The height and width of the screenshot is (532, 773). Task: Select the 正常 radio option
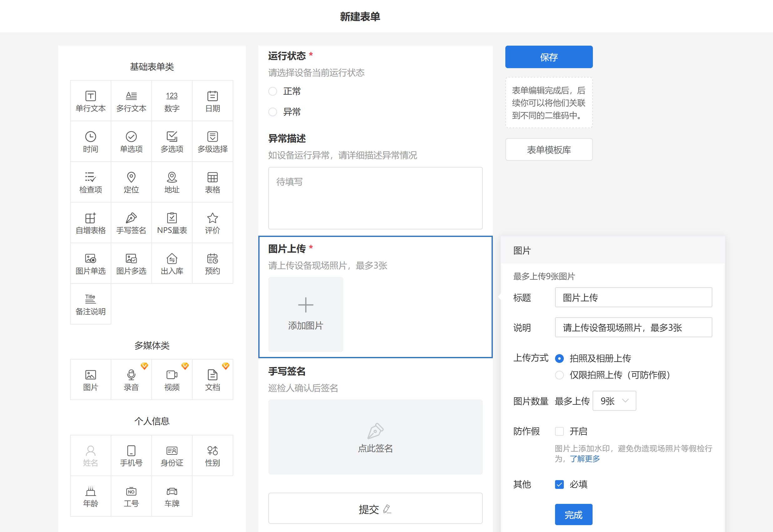click(x=273, y=91)
